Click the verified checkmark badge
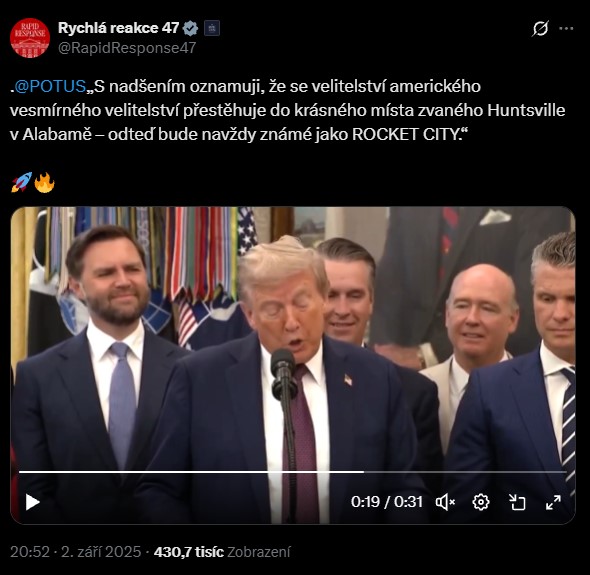This screenshot has width=590, height=575. pos(190,28)
